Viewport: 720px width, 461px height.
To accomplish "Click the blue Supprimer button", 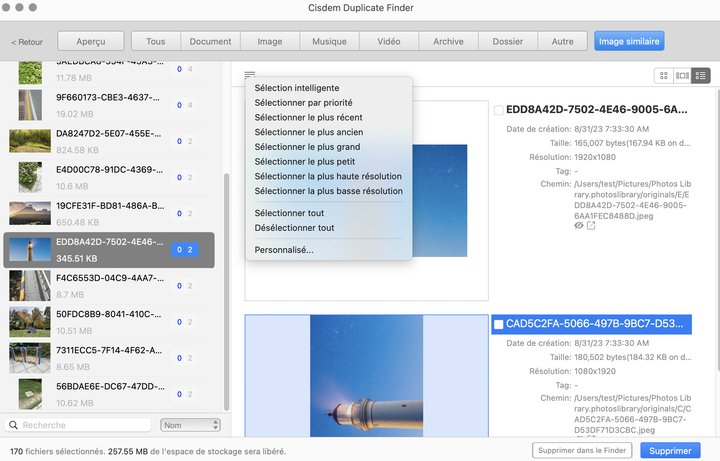I will (670, 451).
